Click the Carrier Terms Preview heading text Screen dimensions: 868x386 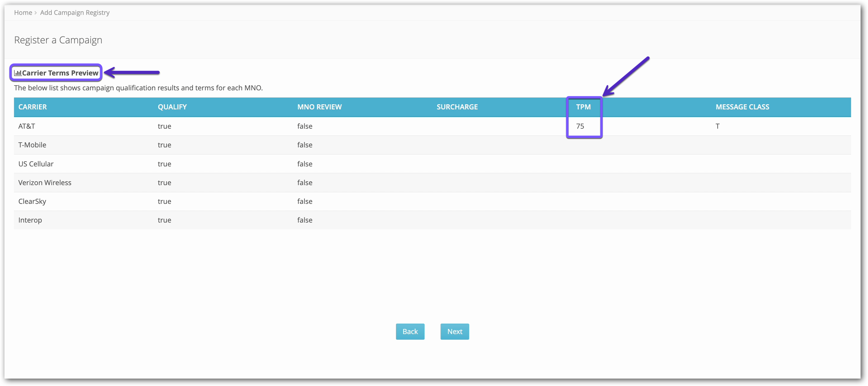point(60,73)
